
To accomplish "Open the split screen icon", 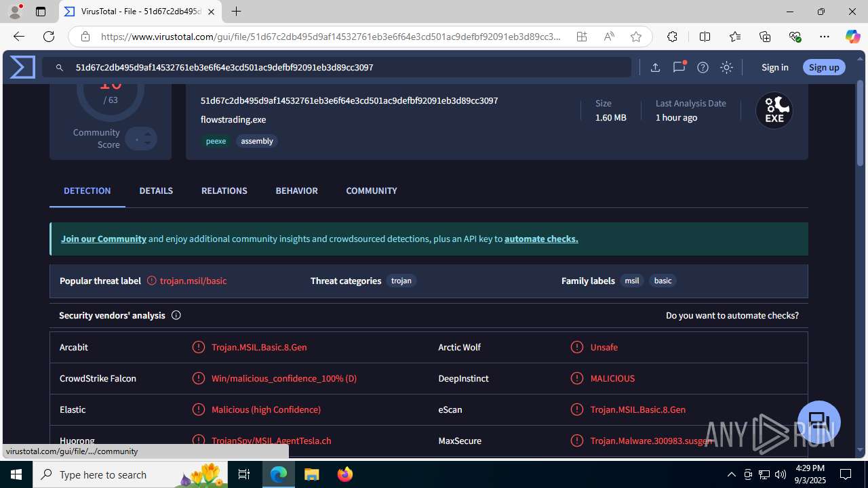I will pyautogui.click(x=705, y=37).
